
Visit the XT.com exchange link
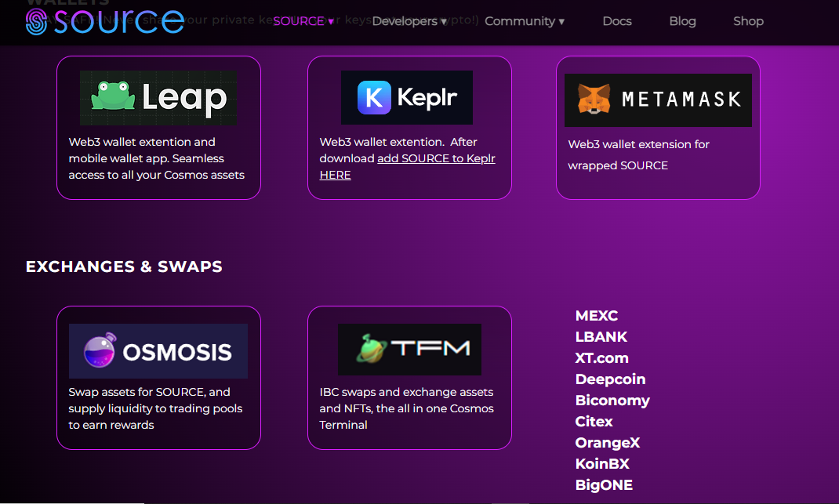pos(602,358)
